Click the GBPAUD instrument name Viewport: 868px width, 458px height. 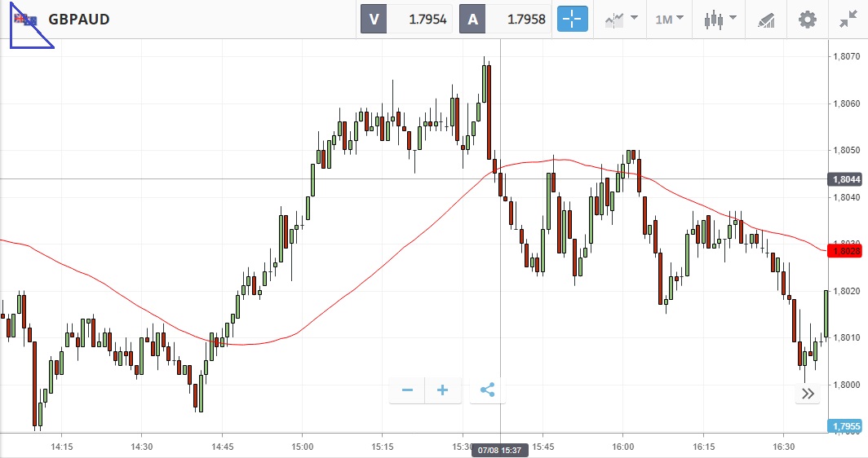pyautogui.click(x=78, y=19)
